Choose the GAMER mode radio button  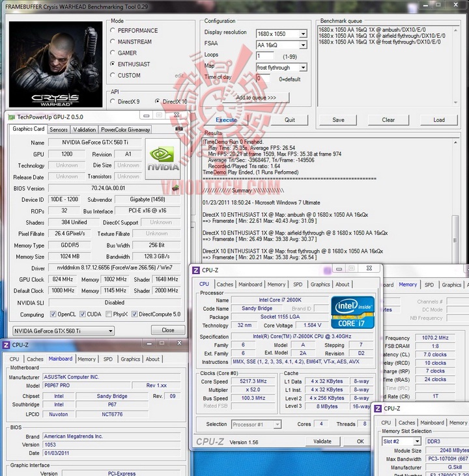click(113, 53)
